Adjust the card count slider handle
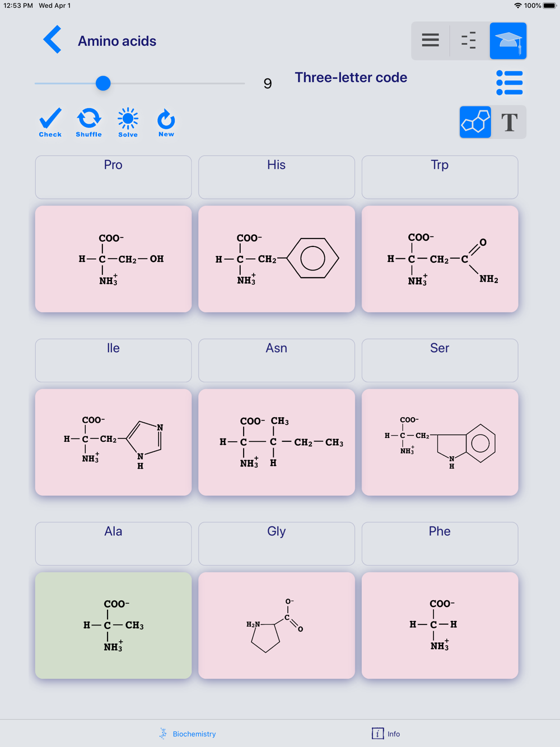The image size is (560, 747). tap(103, 83)
